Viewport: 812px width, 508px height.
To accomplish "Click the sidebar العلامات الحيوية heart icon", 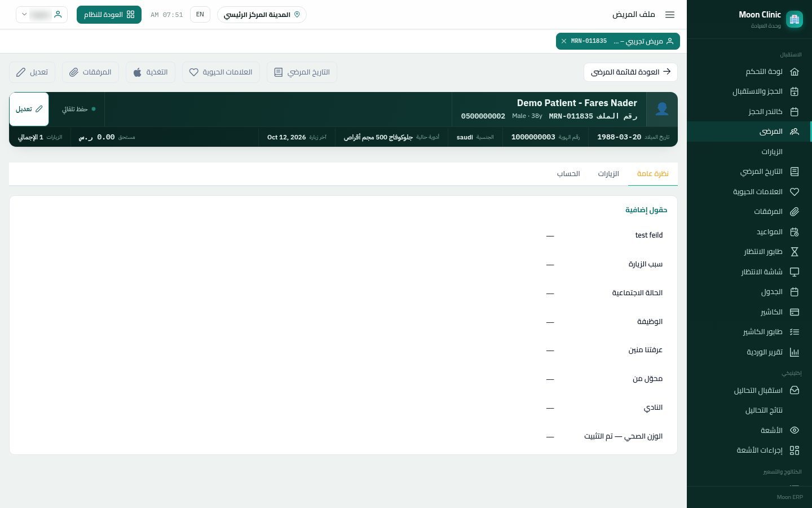I will coord(795,192).
